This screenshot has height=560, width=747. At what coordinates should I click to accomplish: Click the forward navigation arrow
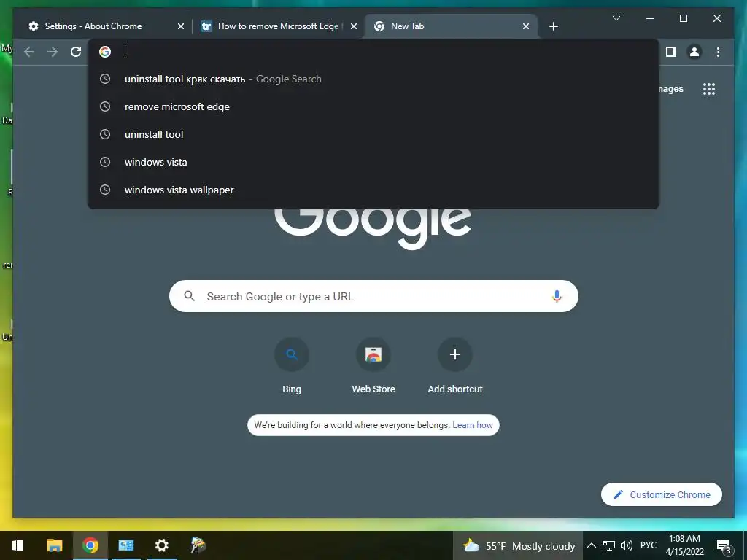[53, 52]
